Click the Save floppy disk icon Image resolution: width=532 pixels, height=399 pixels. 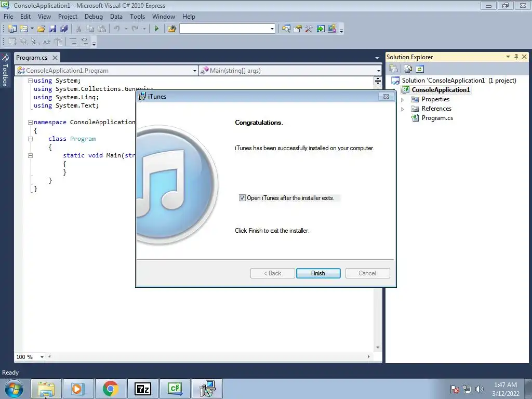pyautogui.click(x=52, y=29)
